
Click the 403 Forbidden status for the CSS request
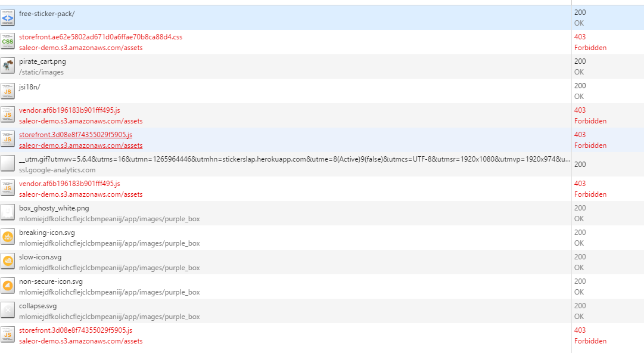click(590, 41)
